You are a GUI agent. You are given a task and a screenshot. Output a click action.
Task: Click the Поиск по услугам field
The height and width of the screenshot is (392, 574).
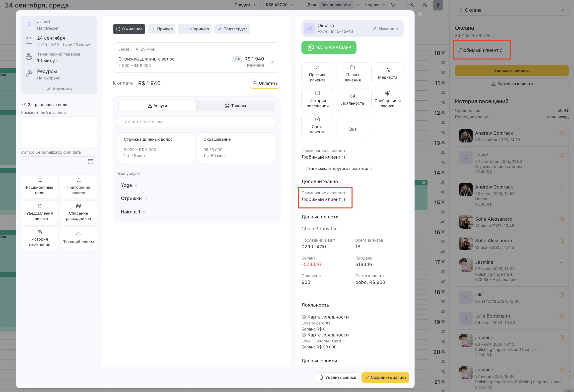(x=196, y=122)
